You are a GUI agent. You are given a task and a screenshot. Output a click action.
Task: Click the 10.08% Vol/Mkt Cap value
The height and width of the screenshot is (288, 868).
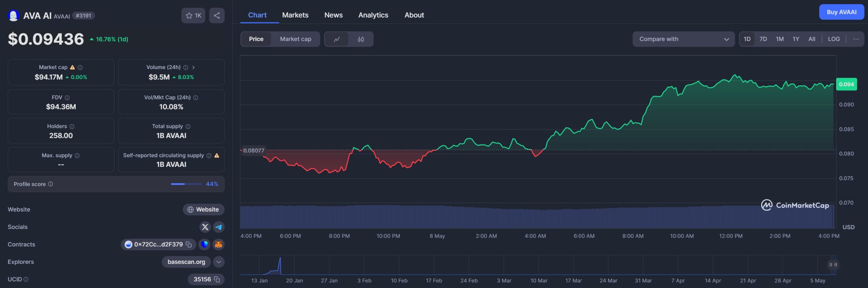tap(171, 107)
